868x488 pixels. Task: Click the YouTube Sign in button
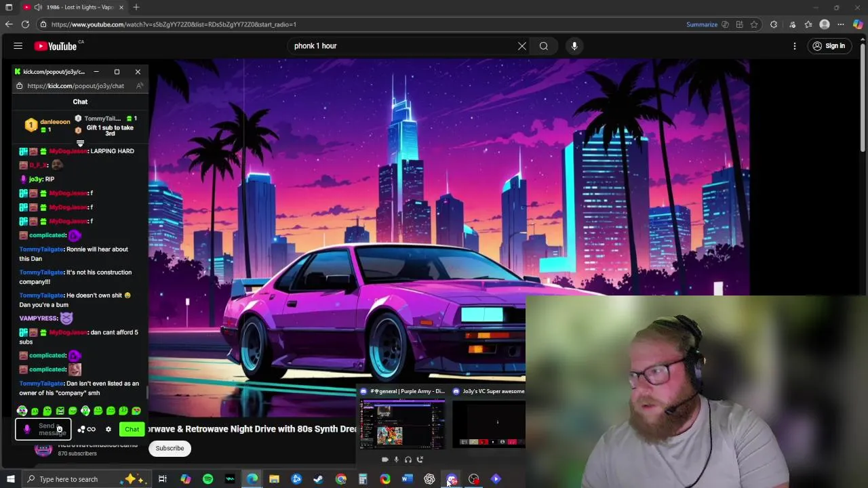[829, 46]
